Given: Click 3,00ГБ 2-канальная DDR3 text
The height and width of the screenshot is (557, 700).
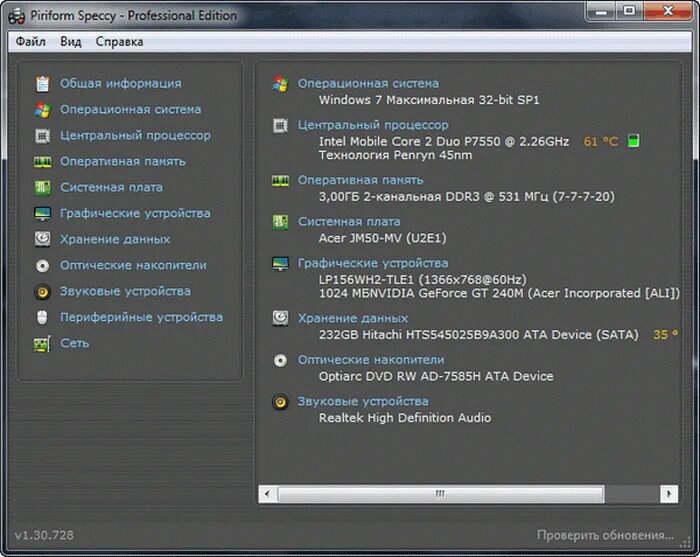Looking at the screenshot, I should [467, 197].
